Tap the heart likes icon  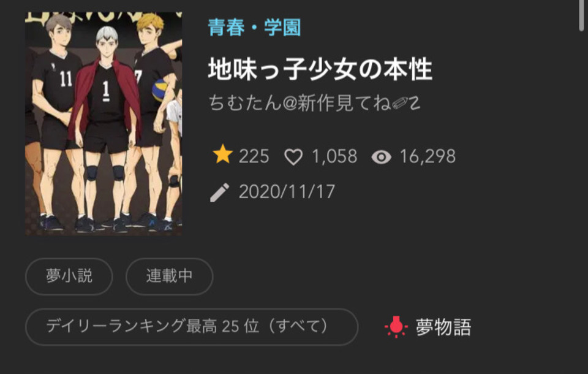(293, 156)
